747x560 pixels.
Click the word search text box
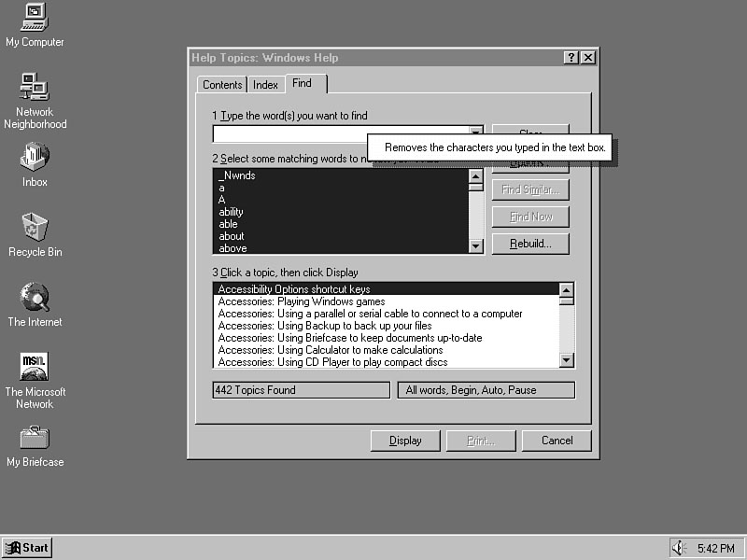(341, 134)
